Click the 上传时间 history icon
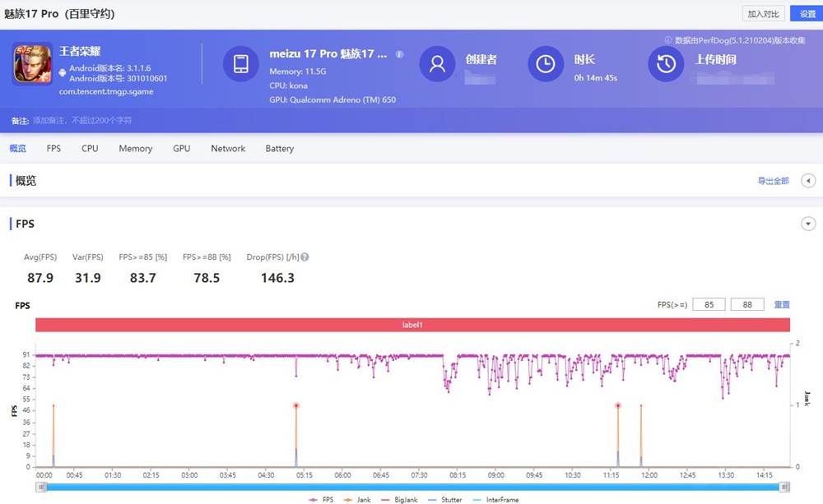 click(x=666, y=64)
